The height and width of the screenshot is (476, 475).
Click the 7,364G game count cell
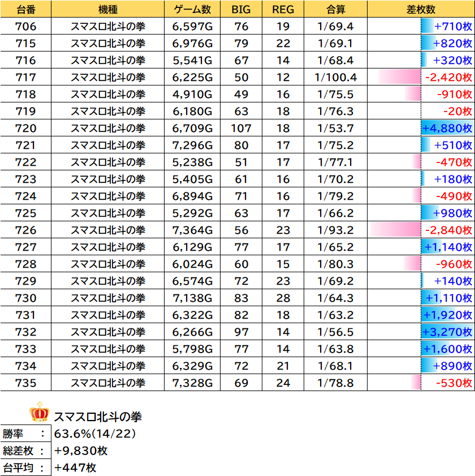[192, 230]
